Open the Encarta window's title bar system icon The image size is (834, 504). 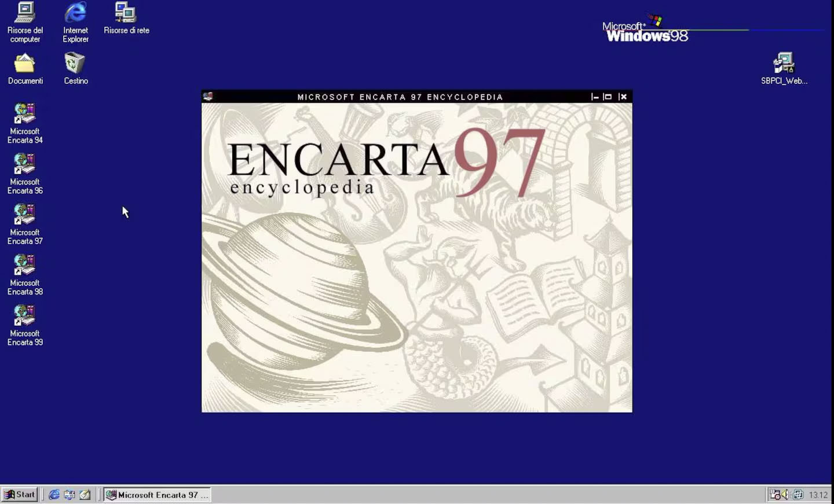click(x=208, y=97)
